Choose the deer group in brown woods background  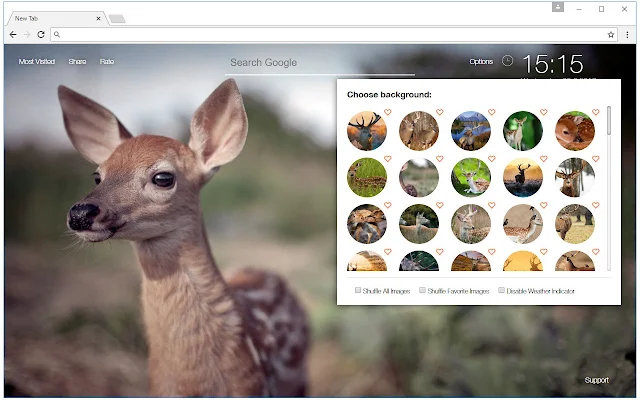419,131
